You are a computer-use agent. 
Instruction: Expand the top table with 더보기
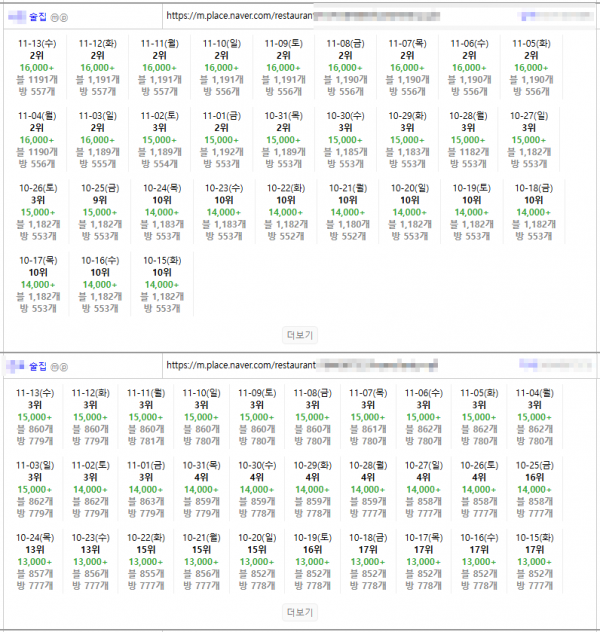[299, 334]
